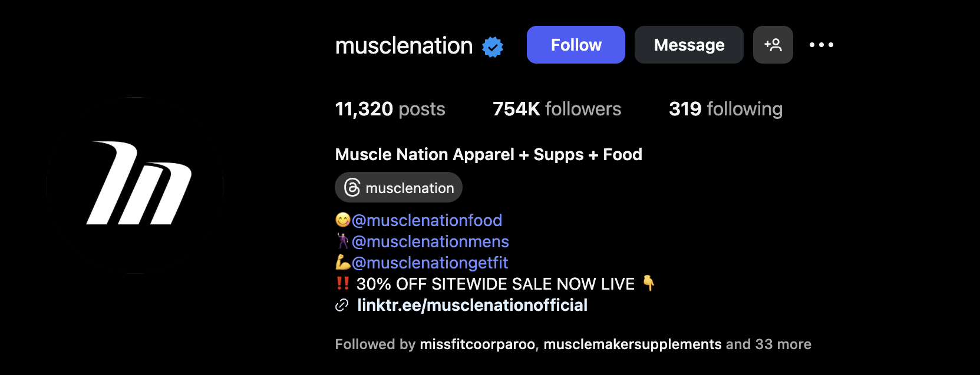This screenshot has height=375, width=980.
Task: Message the musclenation account
Action: pyautogui.click(x=689, y=45)
